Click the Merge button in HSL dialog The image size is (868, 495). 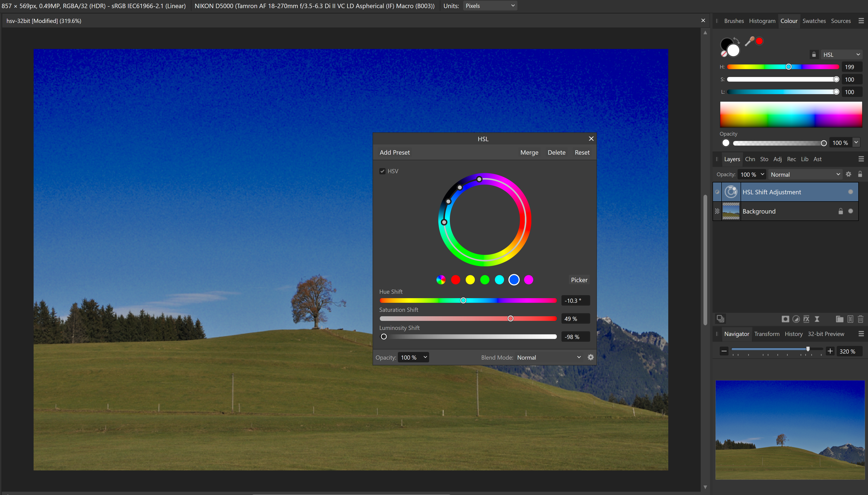[x=529, y=152]
